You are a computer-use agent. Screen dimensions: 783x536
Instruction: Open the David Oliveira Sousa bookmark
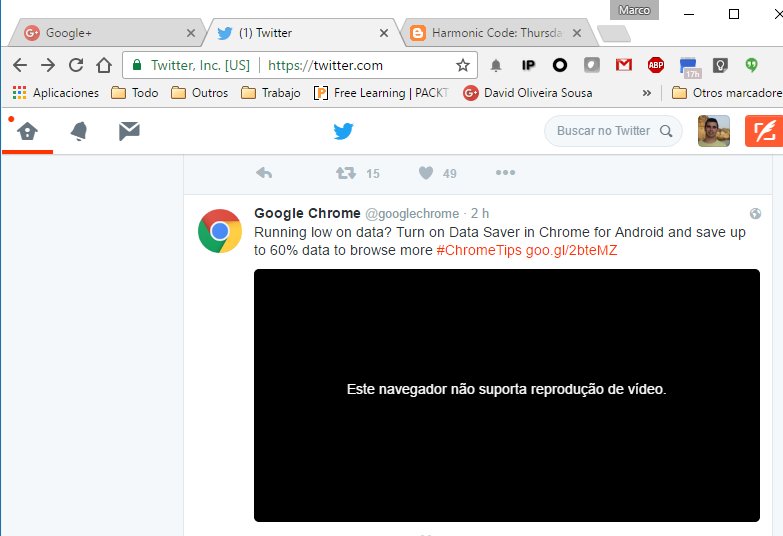pyautogui.click(x=528, y=93)
